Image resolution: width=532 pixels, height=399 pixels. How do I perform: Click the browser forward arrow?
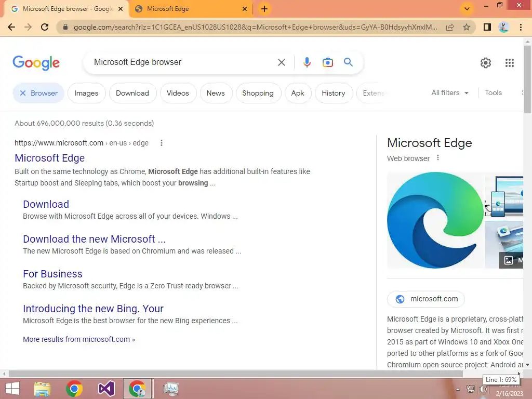tap(28, 27)
